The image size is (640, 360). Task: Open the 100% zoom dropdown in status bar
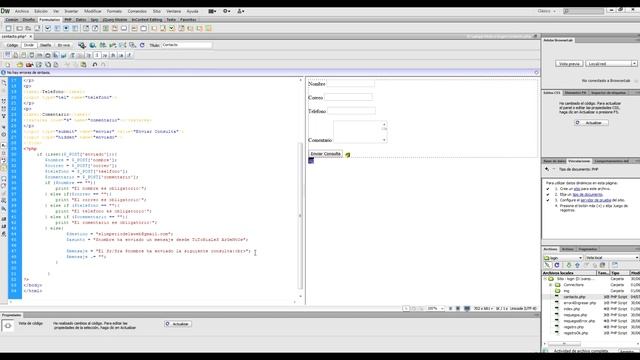[442, 309]
